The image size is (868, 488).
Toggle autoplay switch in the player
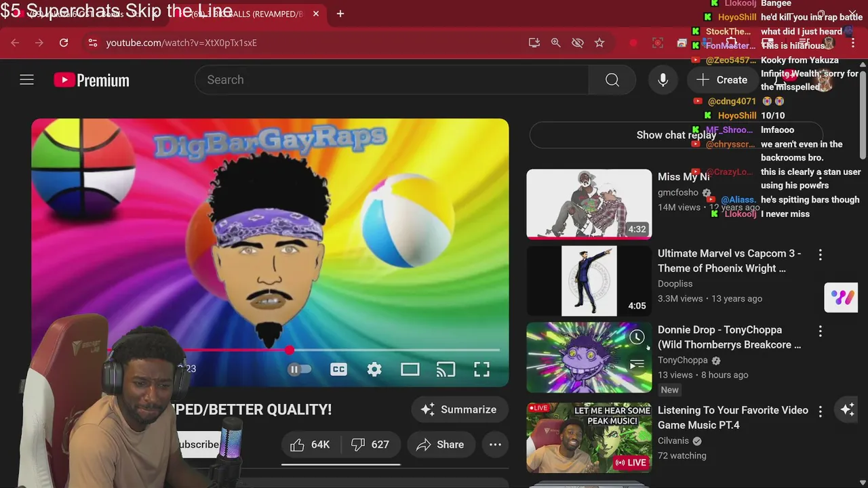pyautogui.click(x=300, y=369)
